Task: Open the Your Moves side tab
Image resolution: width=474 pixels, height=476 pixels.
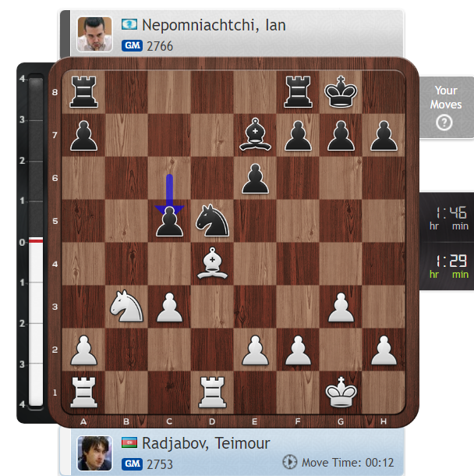Action: [447, 108]
